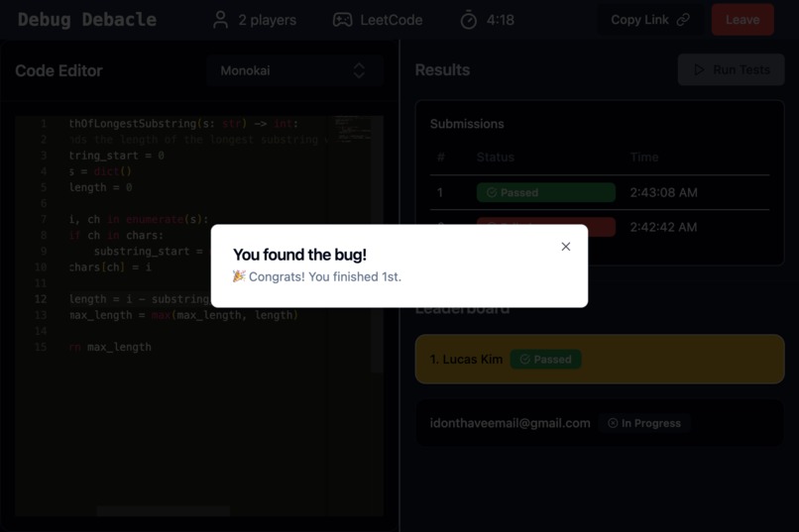Click the Status column header

tap(496, 157)
